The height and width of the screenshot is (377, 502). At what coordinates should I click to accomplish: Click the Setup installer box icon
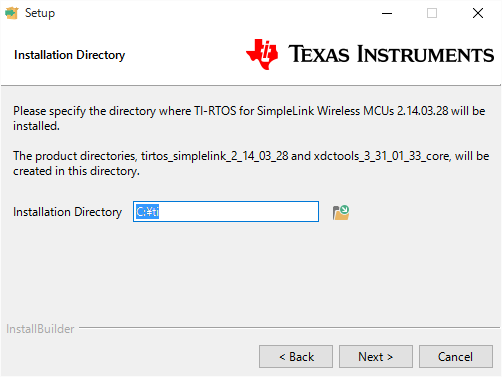point(12,13)
